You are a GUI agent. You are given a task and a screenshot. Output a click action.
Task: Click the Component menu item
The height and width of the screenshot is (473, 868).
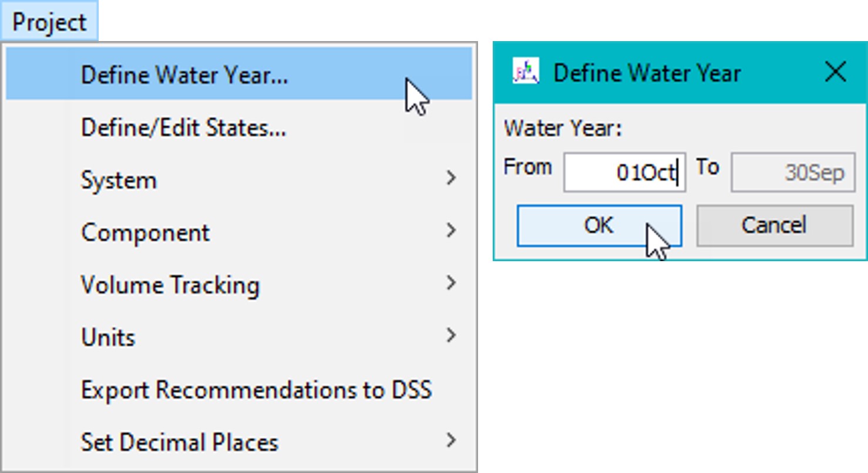(145, 232)
